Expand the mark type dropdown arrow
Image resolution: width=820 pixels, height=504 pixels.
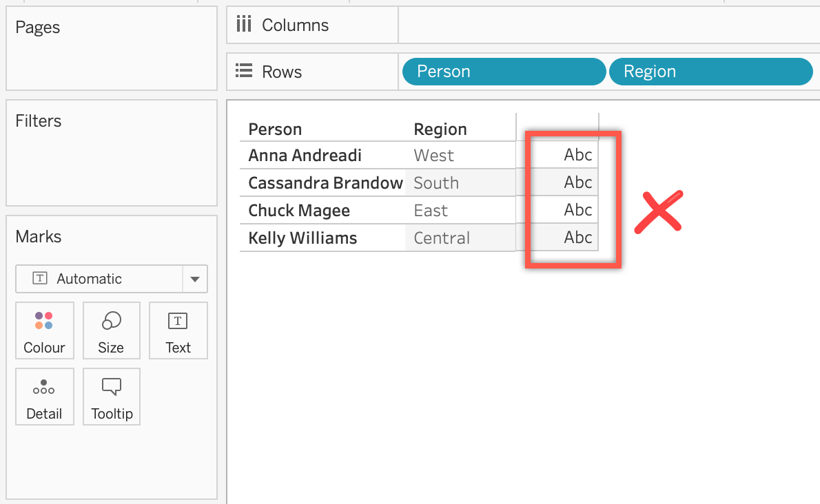point(195,279)
